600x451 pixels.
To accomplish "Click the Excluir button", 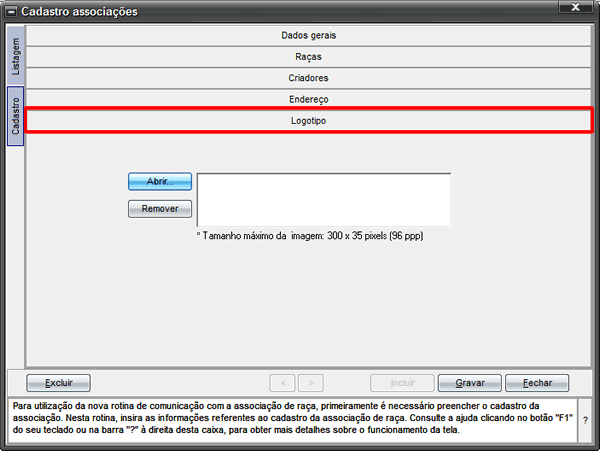I will tap(59, 383).
